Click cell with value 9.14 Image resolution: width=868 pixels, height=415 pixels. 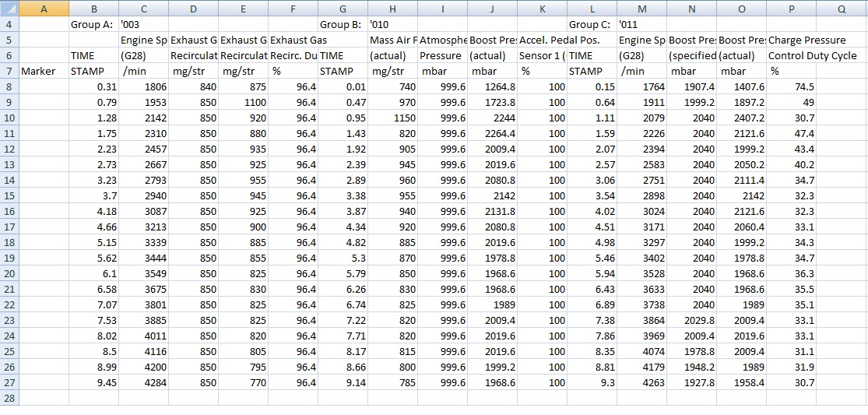click(x=343, y=382)
